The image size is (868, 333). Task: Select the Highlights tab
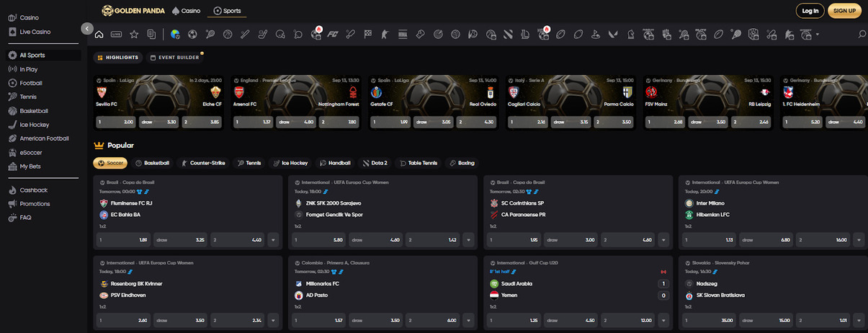(x=117, y=57)
